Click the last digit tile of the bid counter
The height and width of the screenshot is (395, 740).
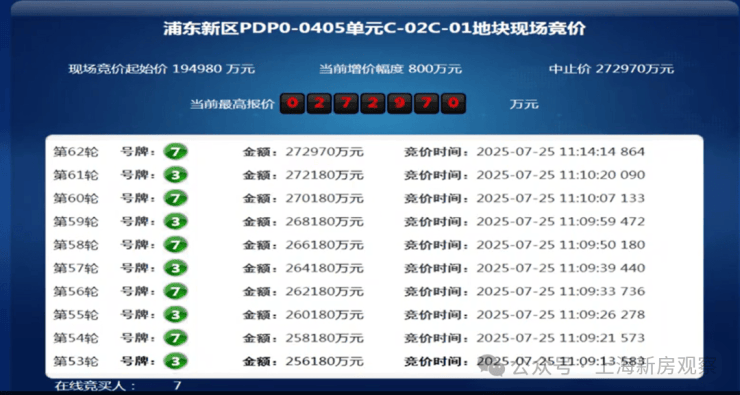[x=454, y=103]
